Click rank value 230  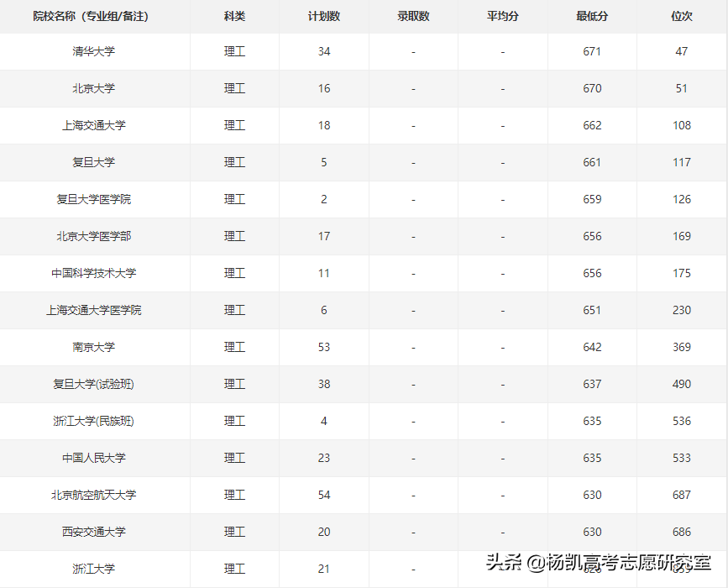682,310
